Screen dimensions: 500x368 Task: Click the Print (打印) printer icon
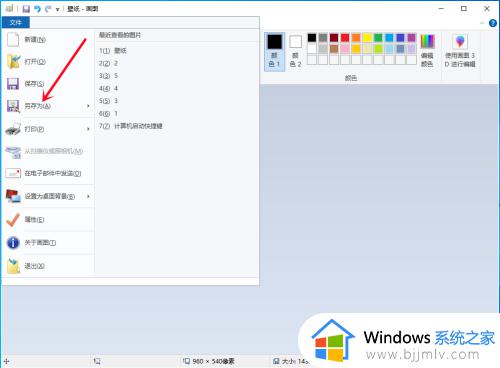click(13, 129)
